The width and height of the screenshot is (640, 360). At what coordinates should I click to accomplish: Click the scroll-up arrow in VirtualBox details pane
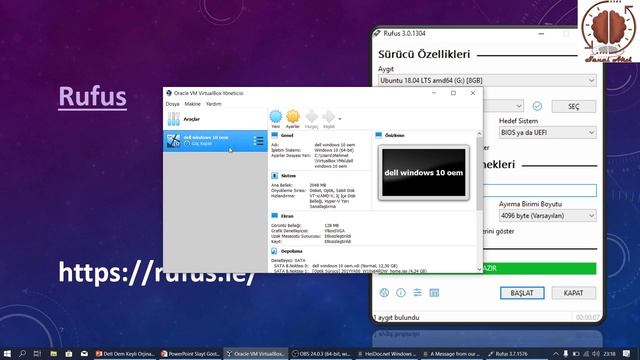479,133
